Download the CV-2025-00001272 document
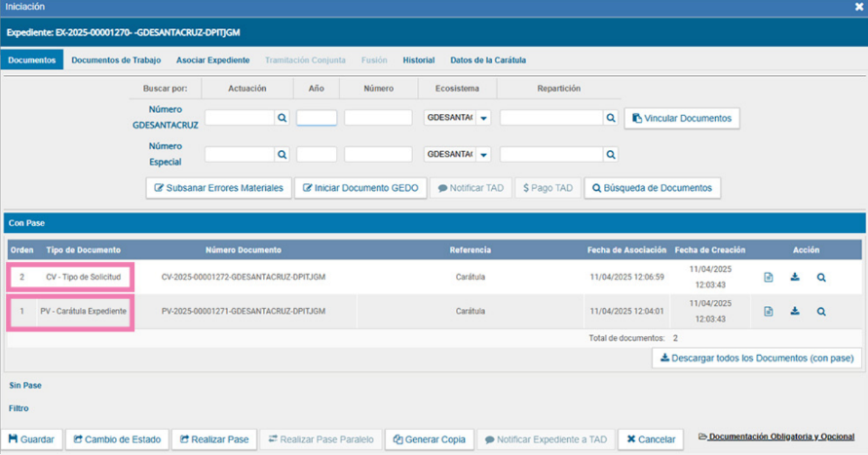Screen dimensions: 868x455 click(x=795, y=278)
